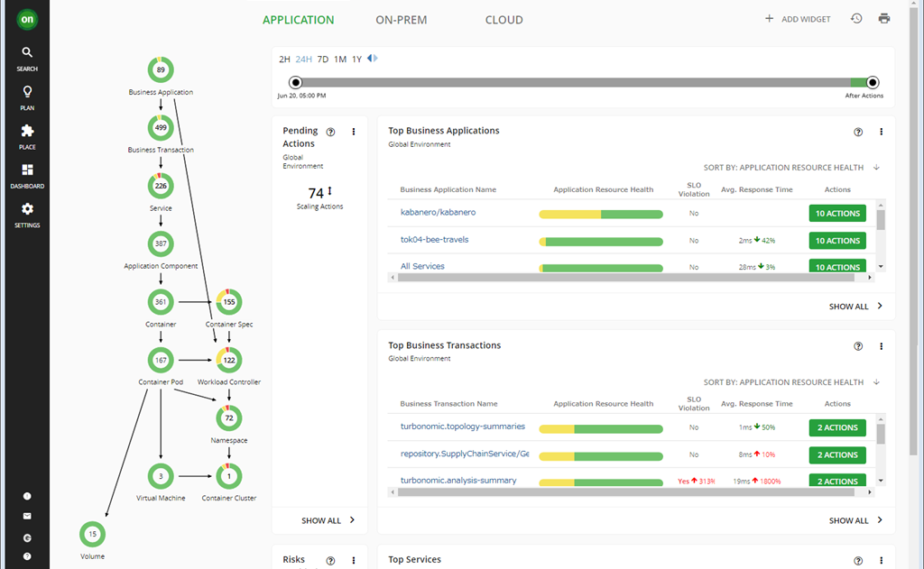This screenshot has height=569, width=924.
Task: Open Pending Actions widget options menu
Action: 354,132
